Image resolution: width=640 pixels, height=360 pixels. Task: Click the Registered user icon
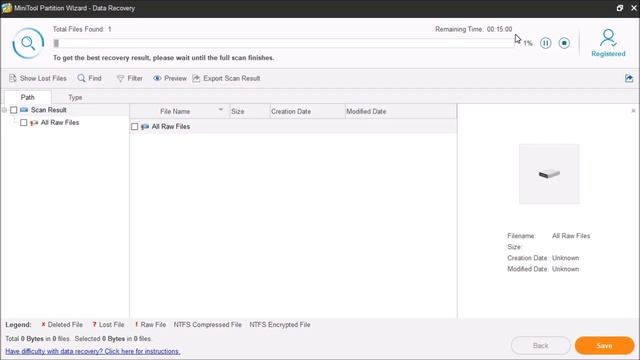pyautogui.click(x=608, y=38)
